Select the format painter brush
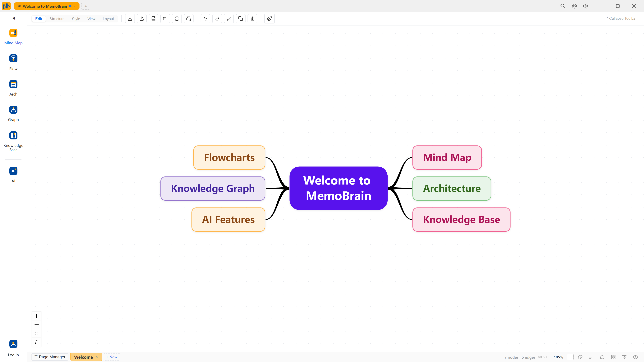Viewport: 644px width, 362px height. pos(270,19)
